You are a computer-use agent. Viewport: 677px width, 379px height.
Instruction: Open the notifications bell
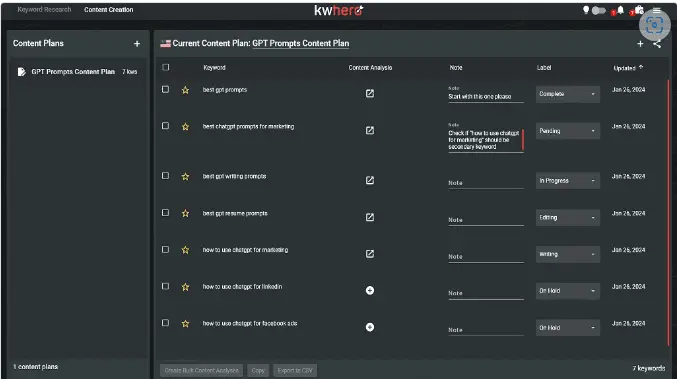620,10
